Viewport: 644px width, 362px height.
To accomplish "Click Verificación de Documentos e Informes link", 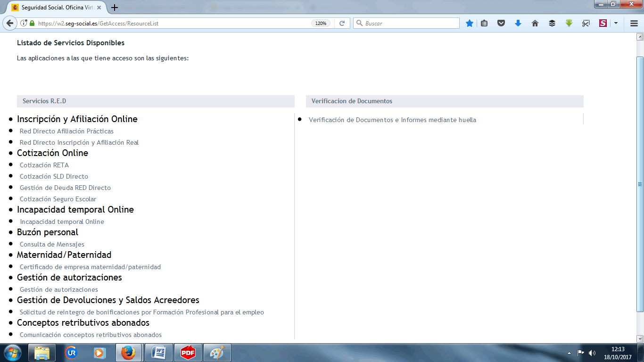I will point(392,120).
